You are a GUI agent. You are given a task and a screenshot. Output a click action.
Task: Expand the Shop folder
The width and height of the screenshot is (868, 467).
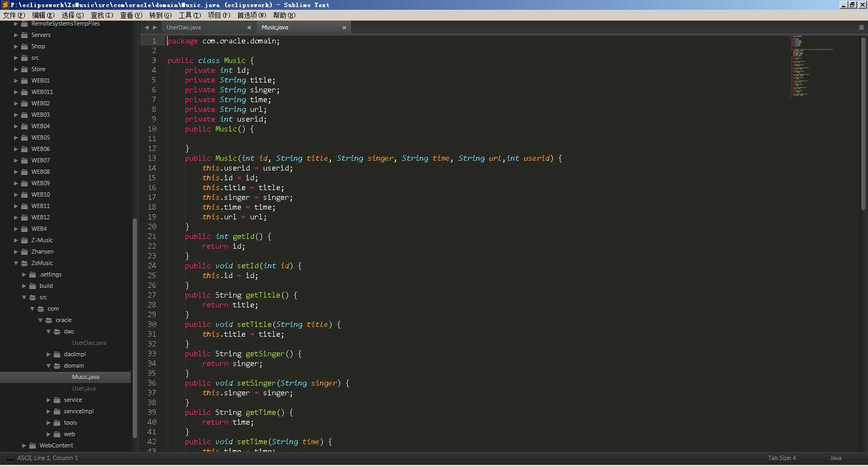16,46
